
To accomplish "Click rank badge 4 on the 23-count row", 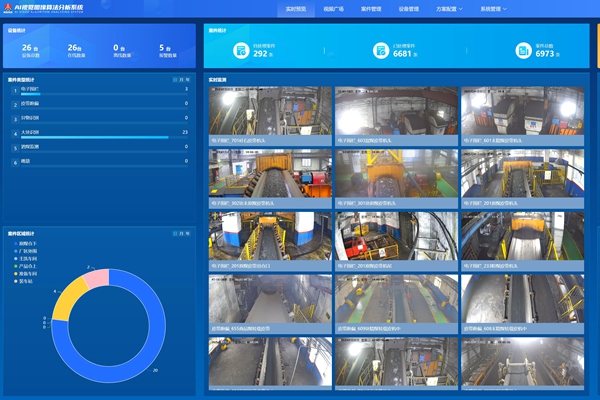I will (x=14, y=131).
